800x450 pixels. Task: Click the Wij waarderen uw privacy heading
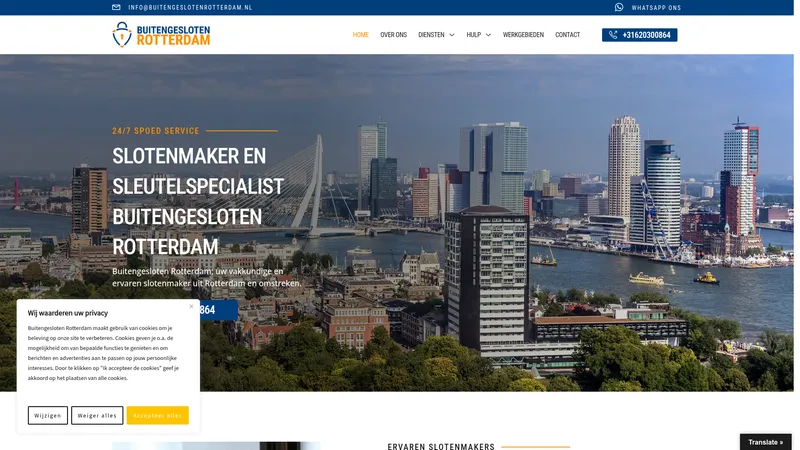pyautogui.click(x=68, y=313)
